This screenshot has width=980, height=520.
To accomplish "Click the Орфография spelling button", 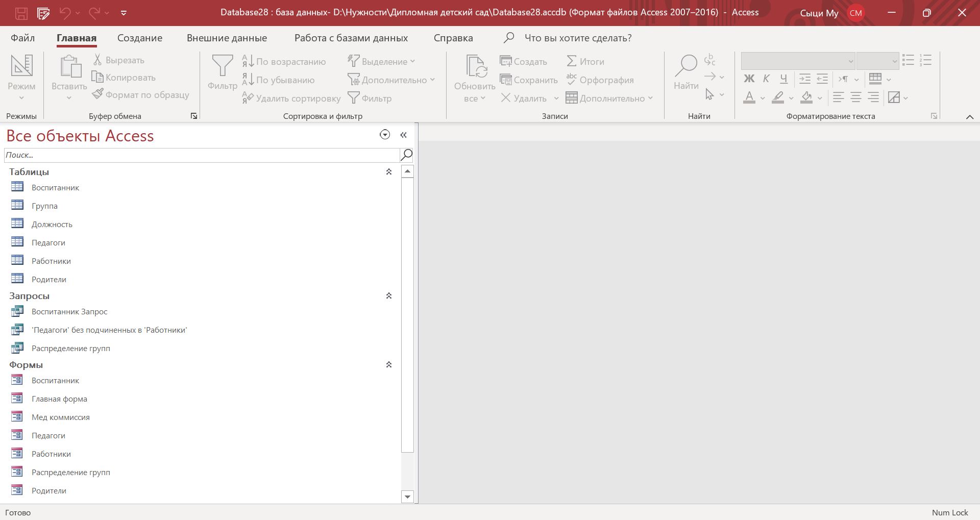I will click(x=600, y=80).
